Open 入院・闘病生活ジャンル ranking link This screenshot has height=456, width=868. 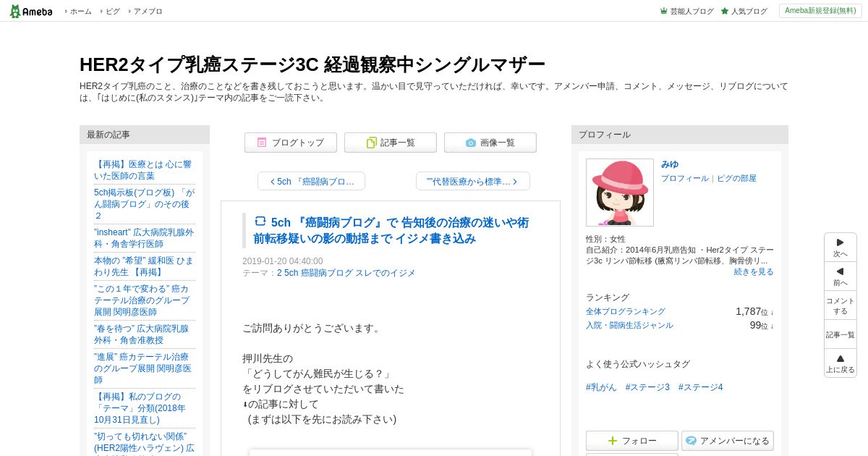629,325
